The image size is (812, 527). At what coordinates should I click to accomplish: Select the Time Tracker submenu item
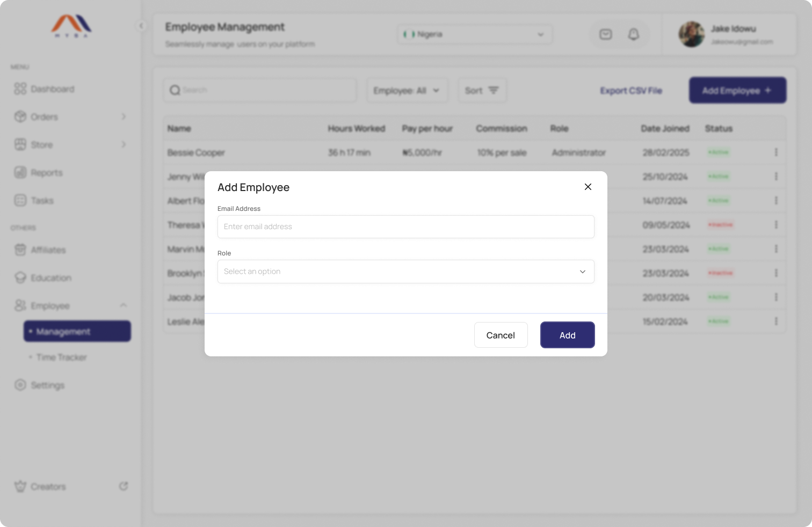click(x=61, y=357)
